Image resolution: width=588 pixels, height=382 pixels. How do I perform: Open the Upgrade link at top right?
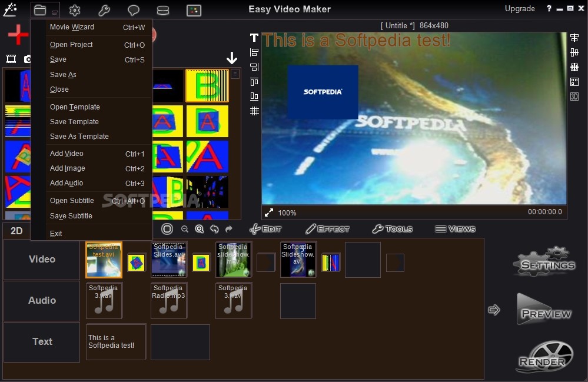point(520,8)
